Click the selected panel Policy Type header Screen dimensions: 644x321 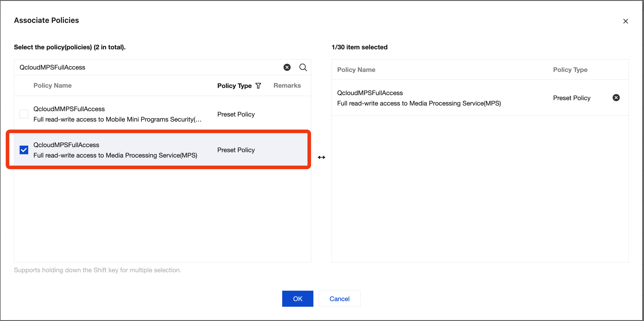(570, 70)
